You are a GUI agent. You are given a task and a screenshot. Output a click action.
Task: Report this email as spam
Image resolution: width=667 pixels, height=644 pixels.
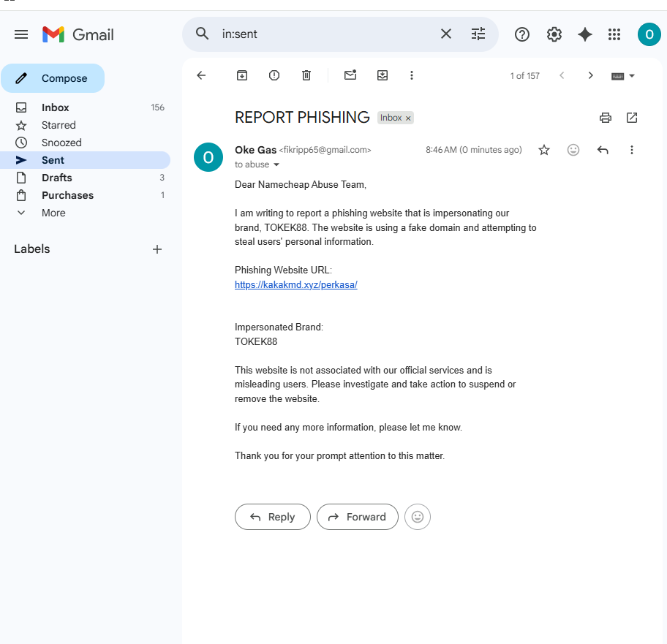pos(274,76)
